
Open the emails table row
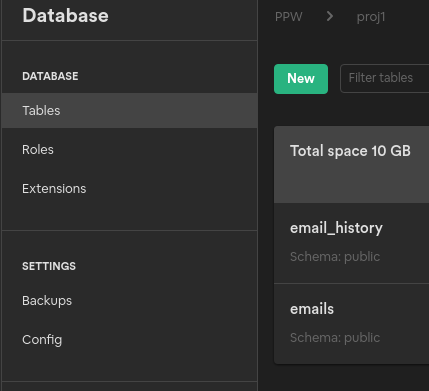tap(351, 324)
